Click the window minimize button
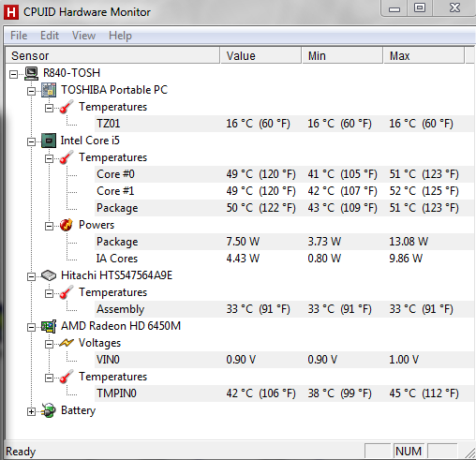 pyautogui.click(x=394, y=8)
